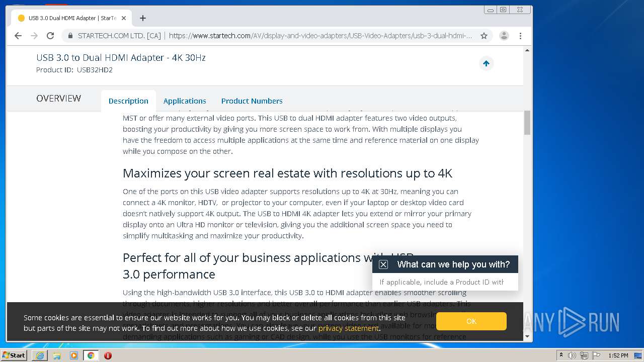Click the 1:52 PM system clock
644x362 pixels.
click(x=618, y=355)
